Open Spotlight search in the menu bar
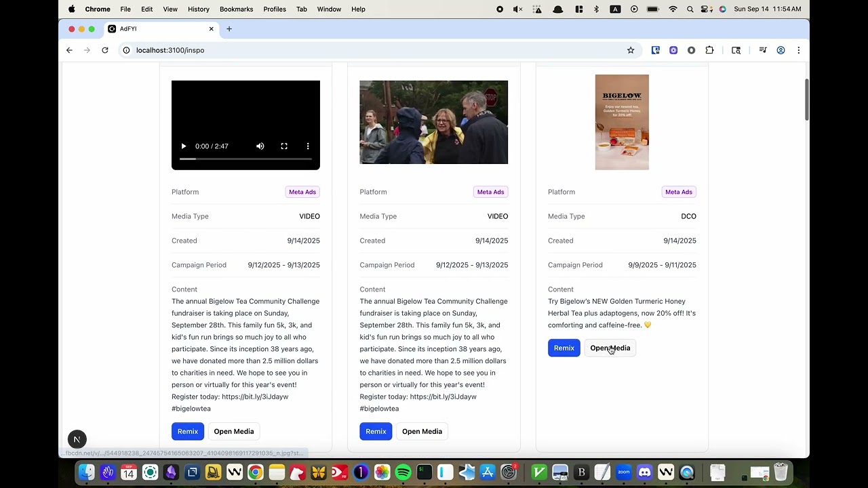The width and height of the screenshot is (868, 488). (690, 9)
